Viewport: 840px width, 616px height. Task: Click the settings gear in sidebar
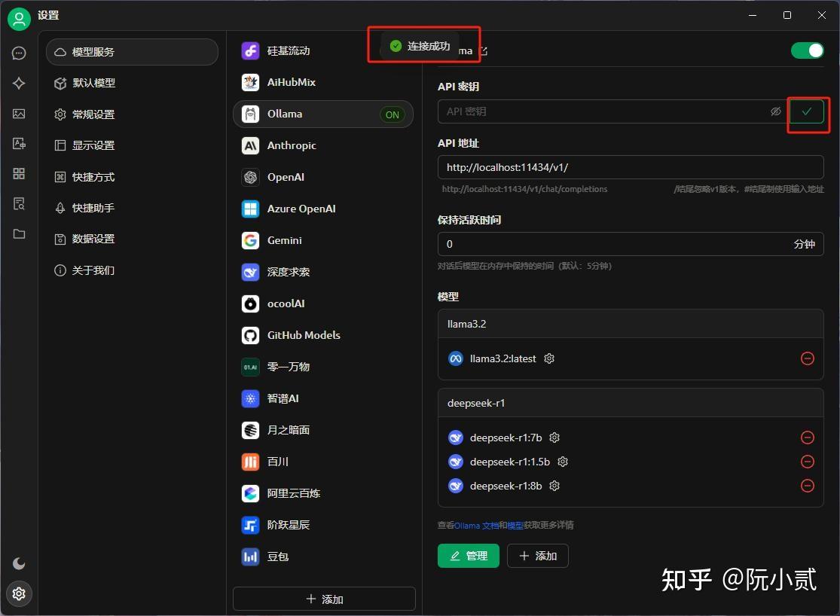19,593
